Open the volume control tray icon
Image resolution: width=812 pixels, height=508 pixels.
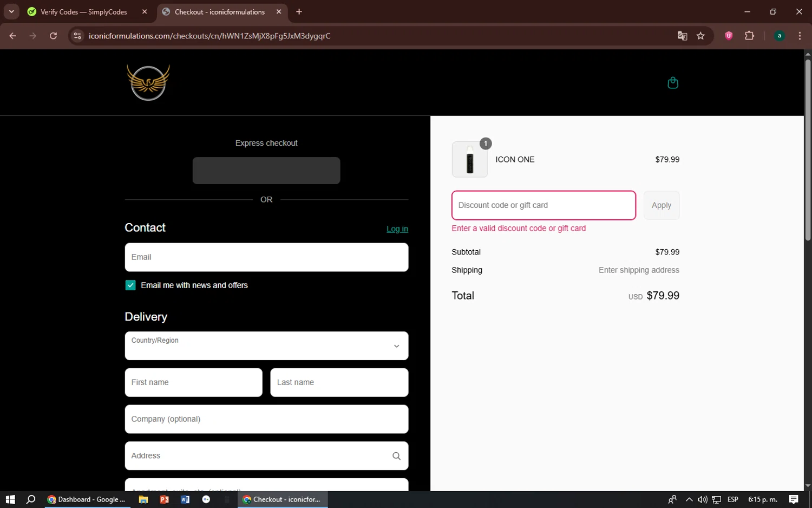pyautogui.click(x=702, y=499)
